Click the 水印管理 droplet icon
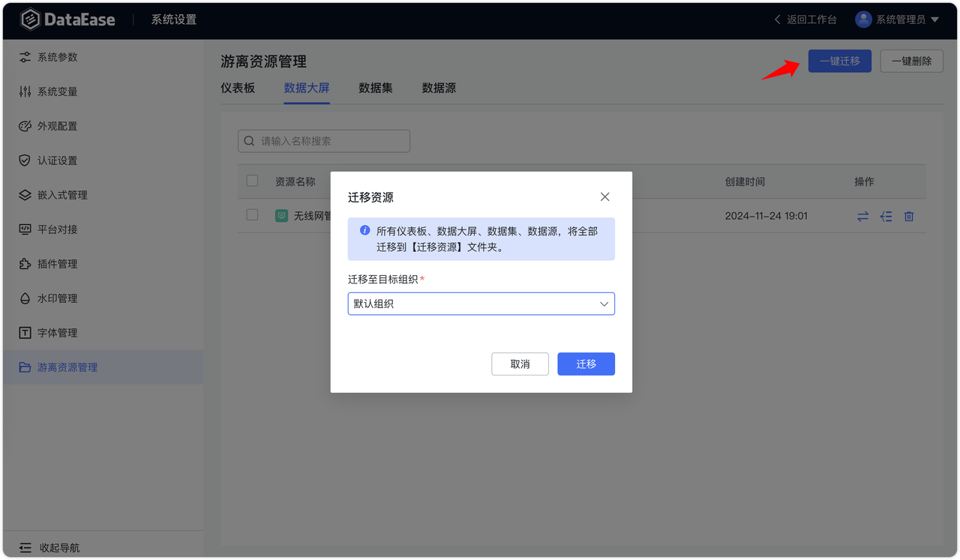Screen dimensions: 960x560 (25, 298)
